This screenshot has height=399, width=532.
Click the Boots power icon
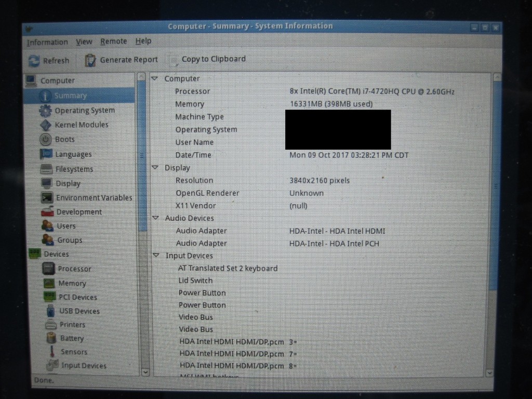tap(46, 139)
